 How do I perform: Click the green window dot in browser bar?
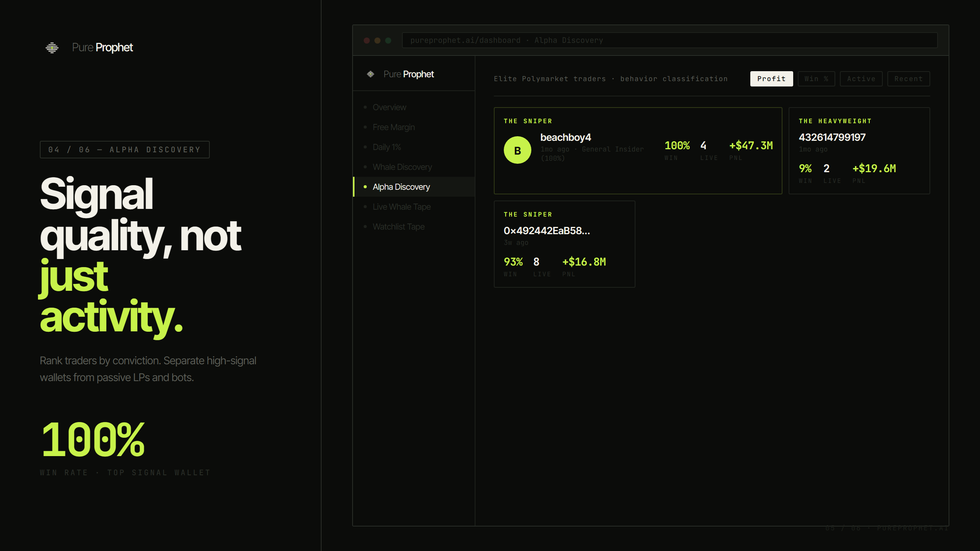(388, 41)
